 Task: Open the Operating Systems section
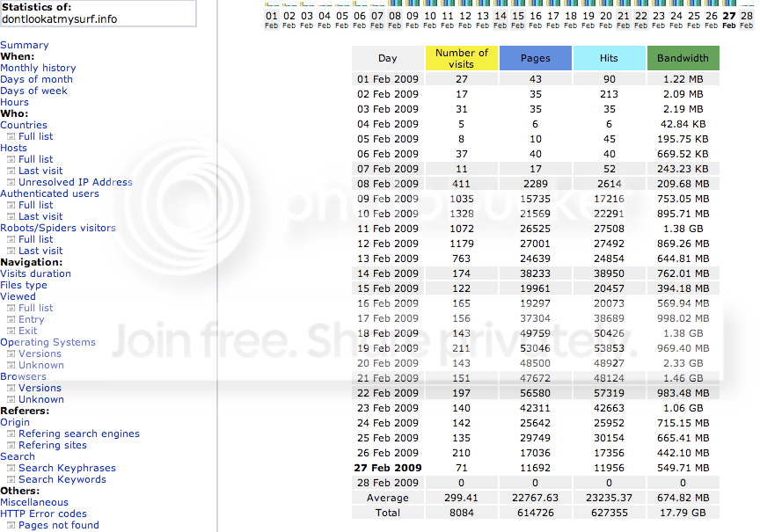coord(47,342)
